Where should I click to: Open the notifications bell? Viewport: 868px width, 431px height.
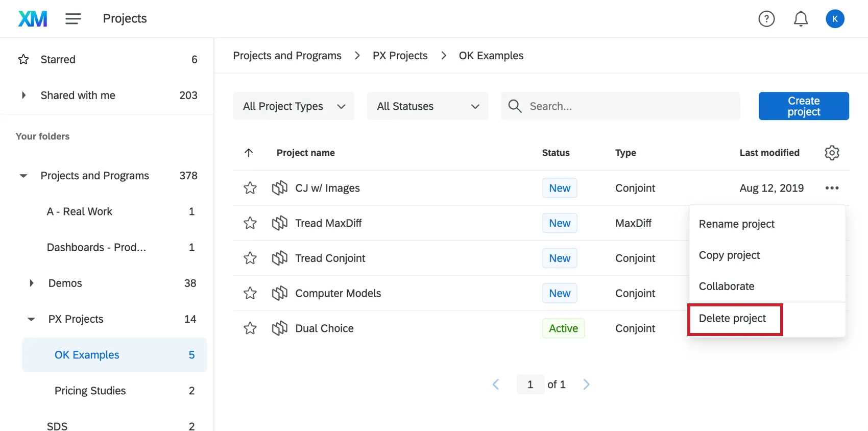pyautogui.click(x=801, y=19)
